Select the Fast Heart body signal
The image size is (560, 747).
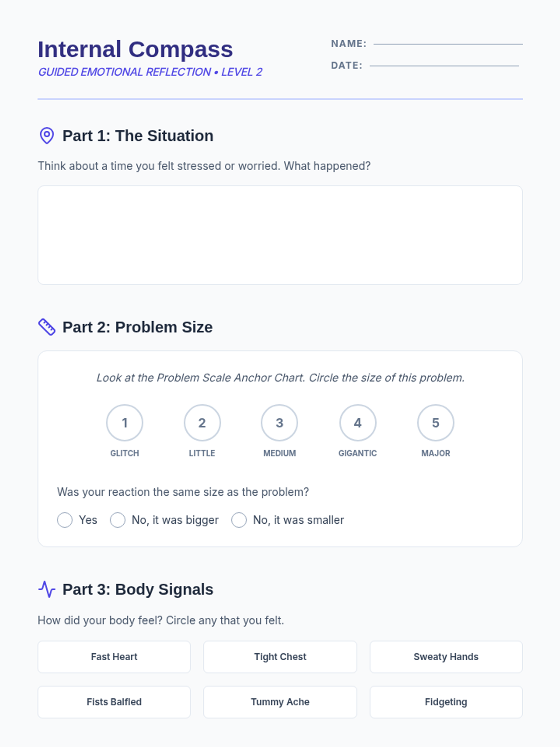coord(114,657)
